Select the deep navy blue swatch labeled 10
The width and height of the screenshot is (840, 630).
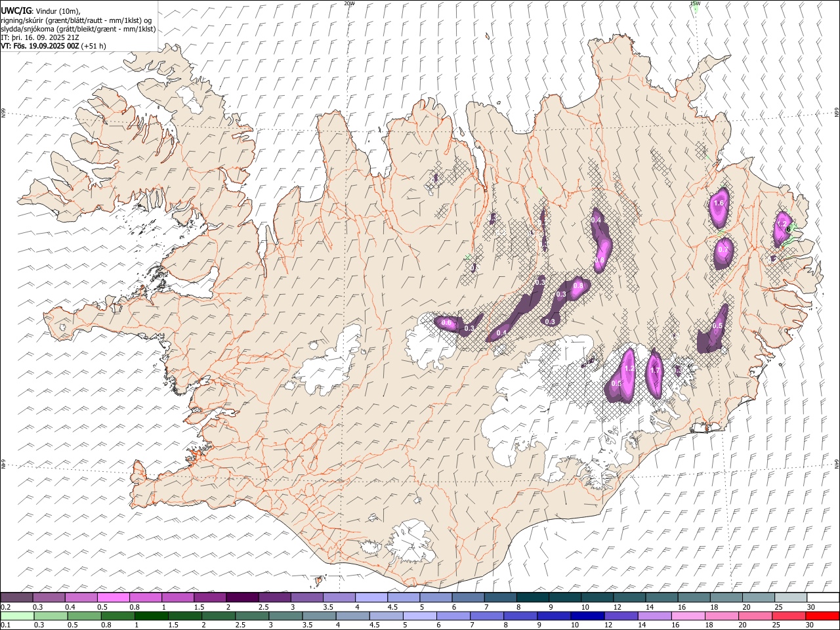[587, 616]
